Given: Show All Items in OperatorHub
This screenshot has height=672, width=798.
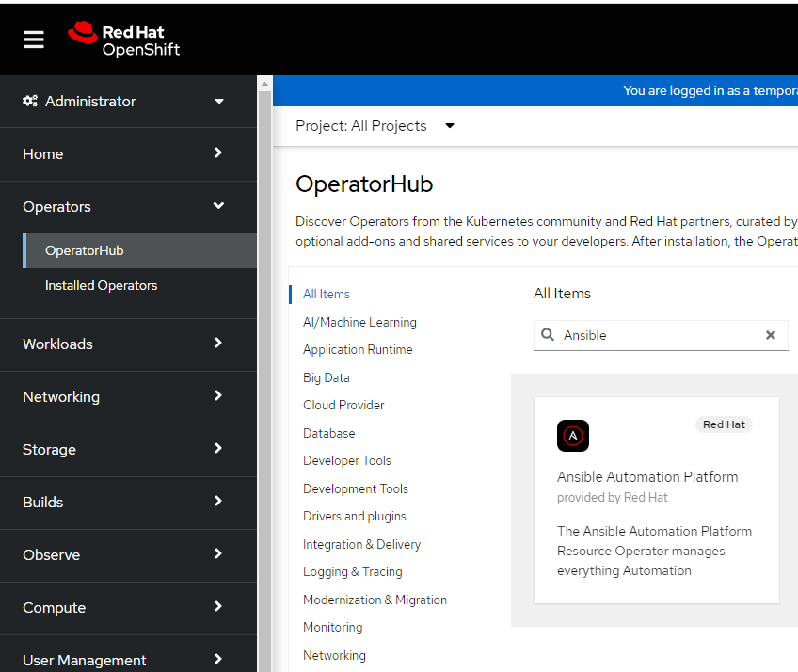Looking at the screenshot, I should click(x=325, y=294).
